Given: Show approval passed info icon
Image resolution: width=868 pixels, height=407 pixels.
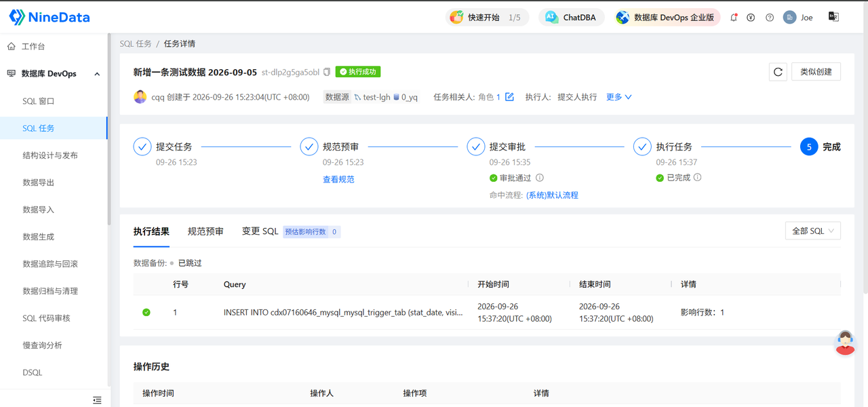Looking at the screenshot, I should [540, 178].
